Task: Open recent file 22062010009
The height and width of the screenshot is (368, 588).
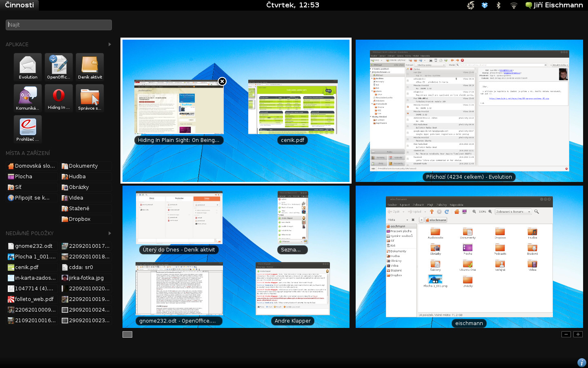Action: click(x=32, y=310)
